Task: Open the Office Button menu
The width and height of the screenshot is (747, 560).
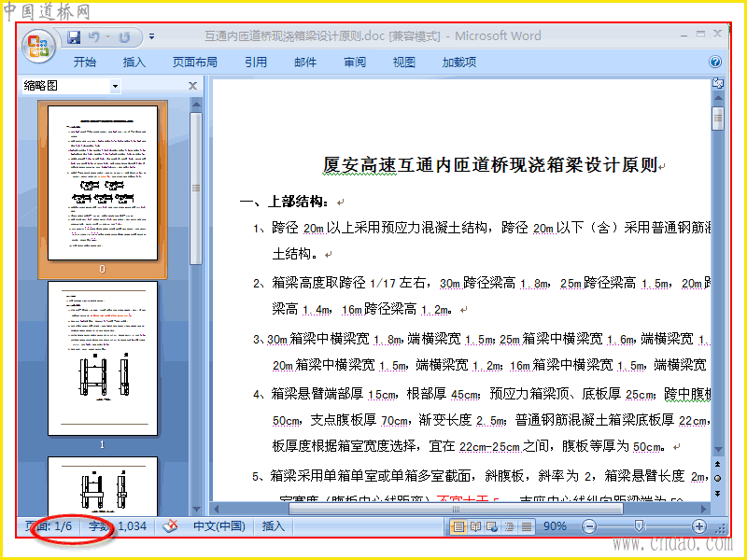Action: (38, 46)
